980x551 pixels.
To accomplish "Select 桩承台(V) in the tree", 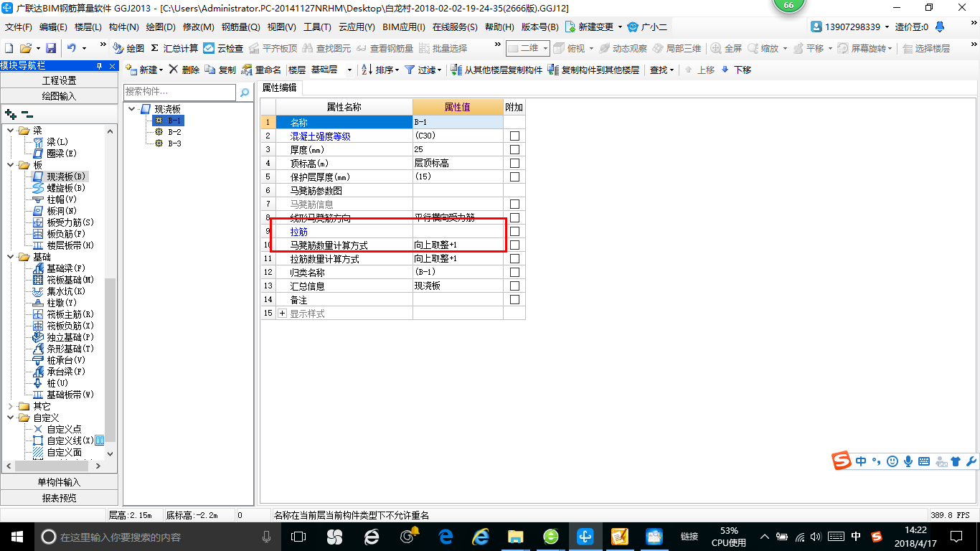I will pyautogui.click(x=65, y=360).
